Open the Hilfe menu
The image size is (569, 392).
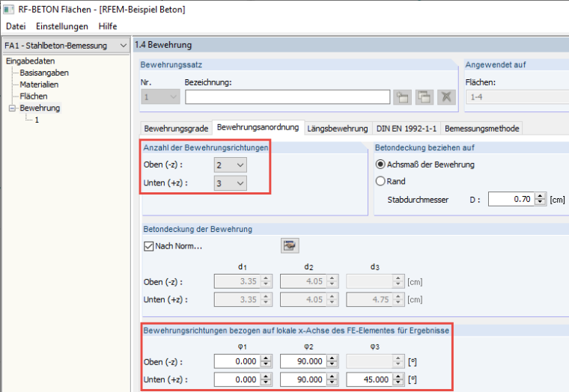click(108, 26)
